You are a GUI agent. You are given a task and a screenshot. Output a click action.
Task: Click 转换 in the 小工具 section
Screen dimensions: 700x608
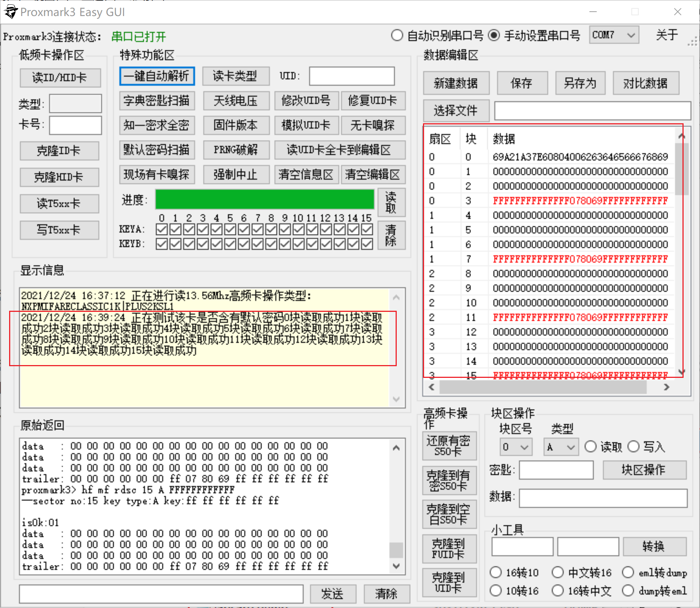coord(654,546)
